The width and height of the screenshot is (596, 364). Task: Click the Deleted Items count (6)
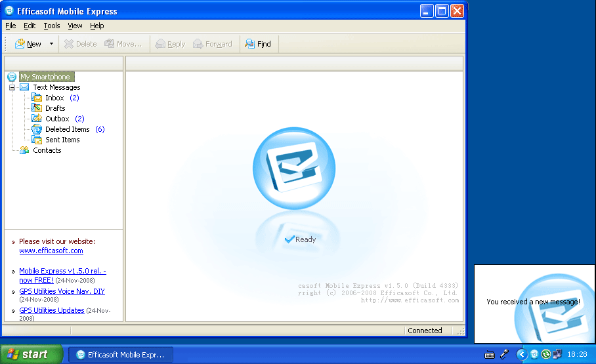click(x=100, y=129)
